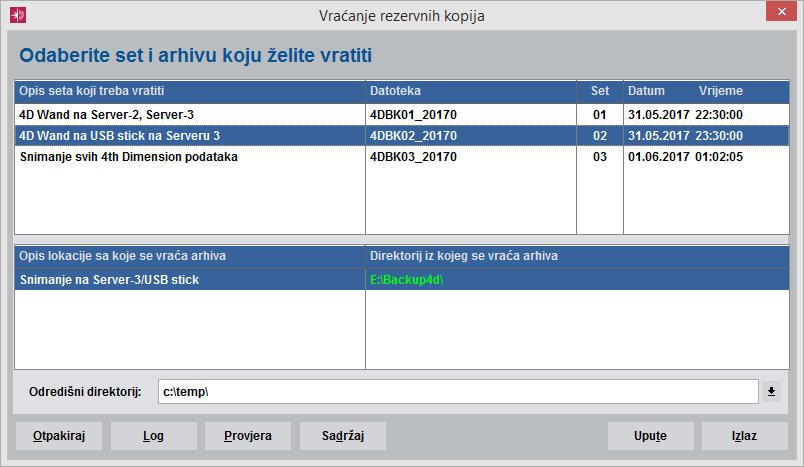Screen dimensions: 804x467
Task: Open Upute help button
Action: (x=651, y=436)
